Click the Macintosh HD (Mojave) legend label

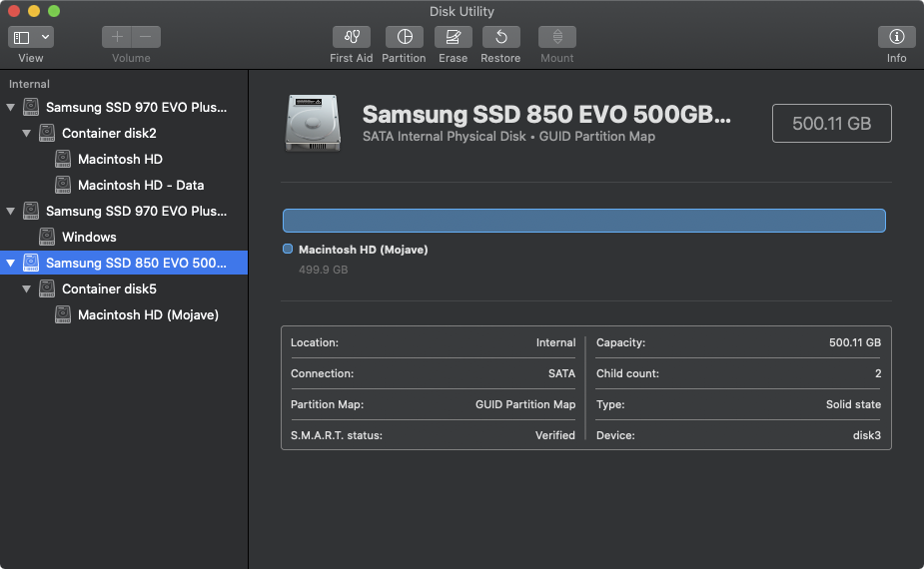[363, 250]
